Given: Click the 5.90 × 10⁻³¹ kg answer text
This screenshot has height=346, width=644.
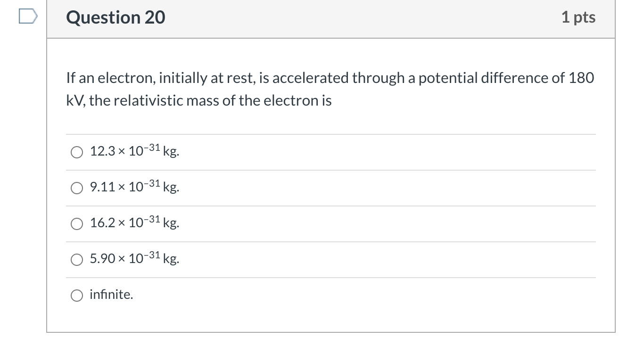Looking at the screenshot, I should [134, 258].
